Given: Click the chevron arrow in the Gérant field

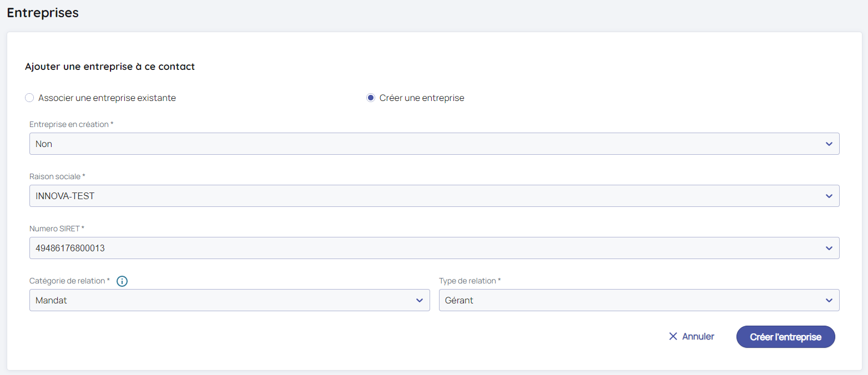Looking at the screenshot, I should (829, 301).
